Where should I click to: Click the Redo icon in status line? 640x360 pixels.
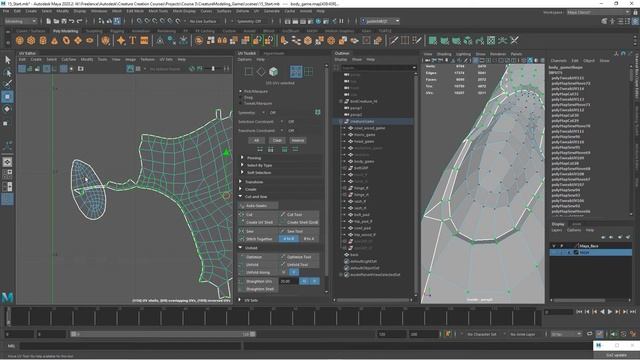click(x=80, y=21)
